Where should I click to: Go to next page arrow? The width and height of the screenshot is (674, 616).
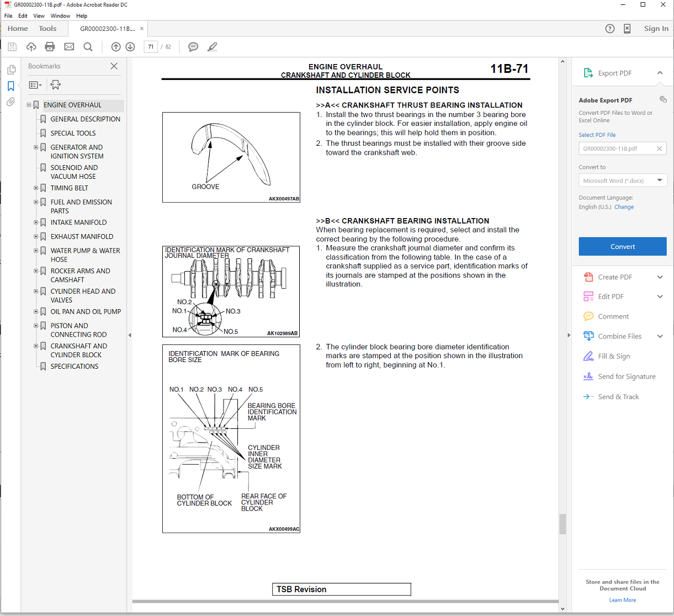130,47
